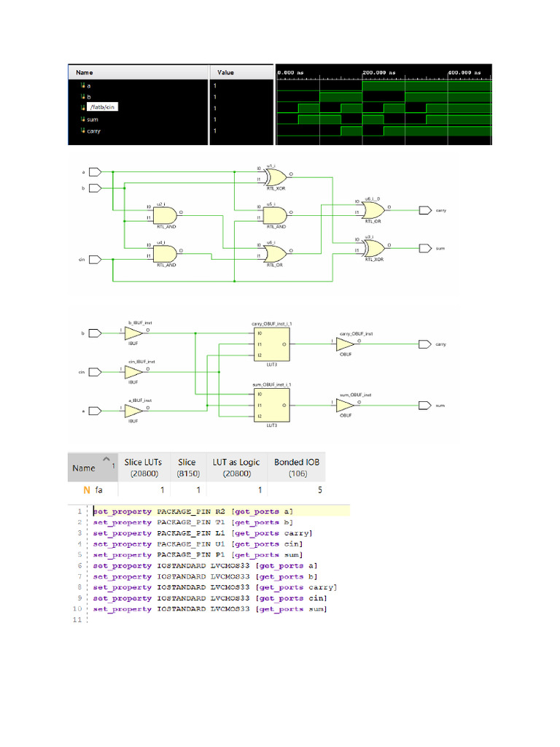The image size is (560, 747).
Task: Click the u1_i RTL_XOR gate symbol
Action: click(276, 178)
